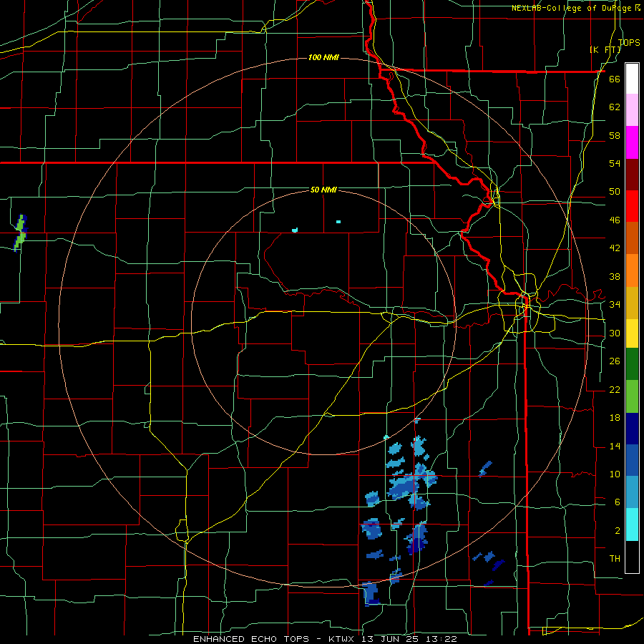Viewport: 644px width, 644px height.
Task: Click the green radar echo at far left
Action: tap(21, 233)
